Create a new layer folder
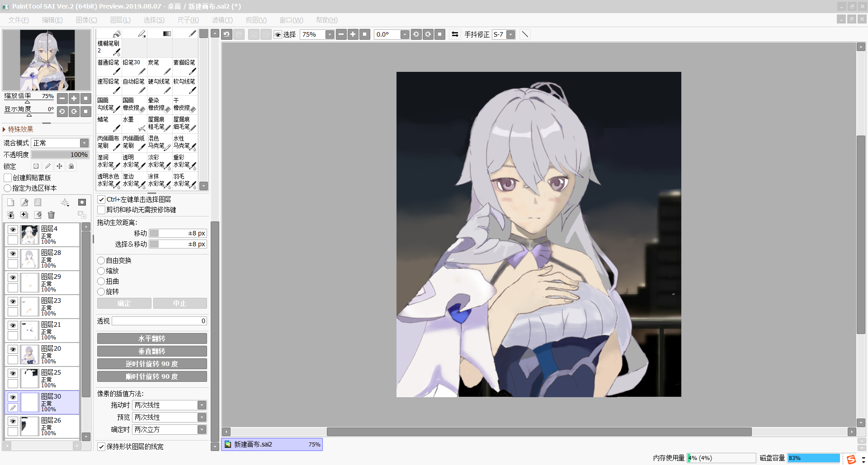This screenshot has height=465, width=868. coord(38,202)
